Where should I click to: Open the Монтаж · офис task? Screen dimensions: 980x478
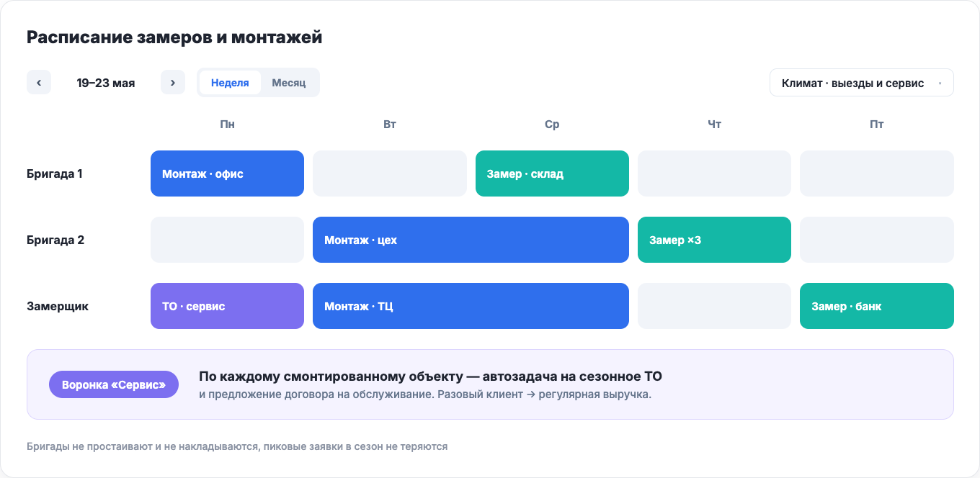click(x=227, y=173)
